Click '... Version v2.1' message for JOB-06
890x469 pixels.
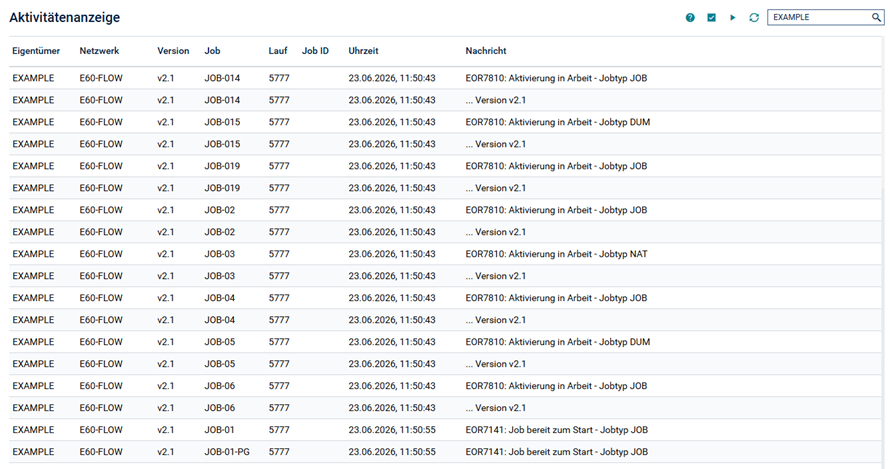[x=496, y=408]
